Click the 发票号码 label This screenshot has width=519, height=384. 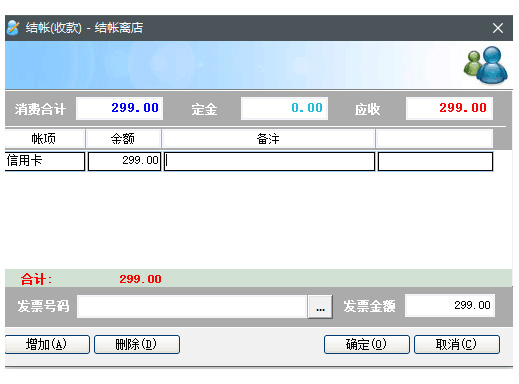coord(43,306)
